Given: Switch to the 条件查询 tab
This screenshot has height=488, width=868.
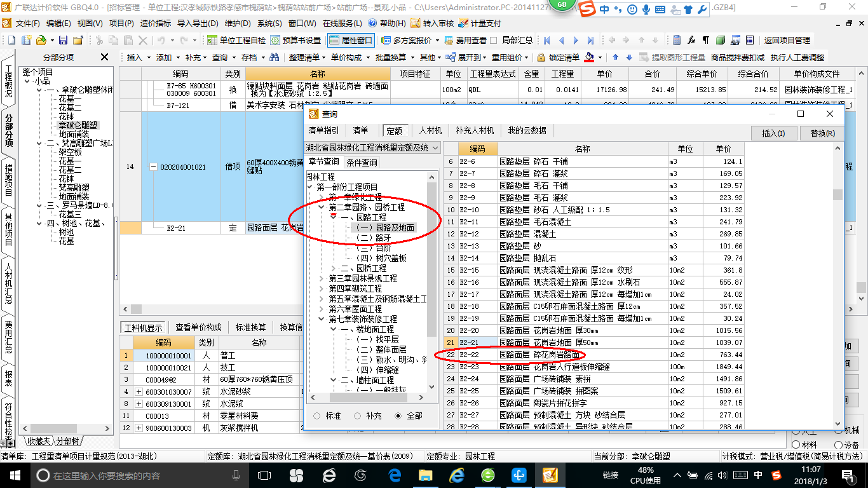Looking at the screenshot, I should click(x=362, y=163).
